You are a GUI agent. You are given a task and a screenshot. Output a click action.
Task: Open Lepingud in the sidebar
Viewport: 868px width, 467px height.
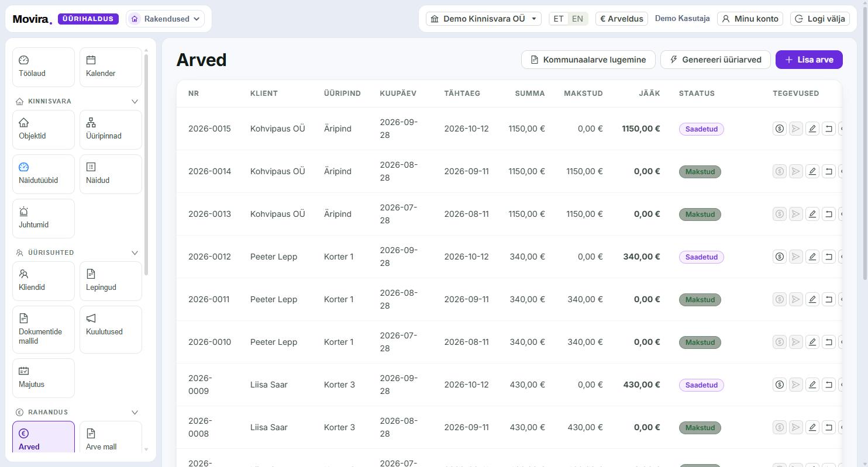(111, 281)
